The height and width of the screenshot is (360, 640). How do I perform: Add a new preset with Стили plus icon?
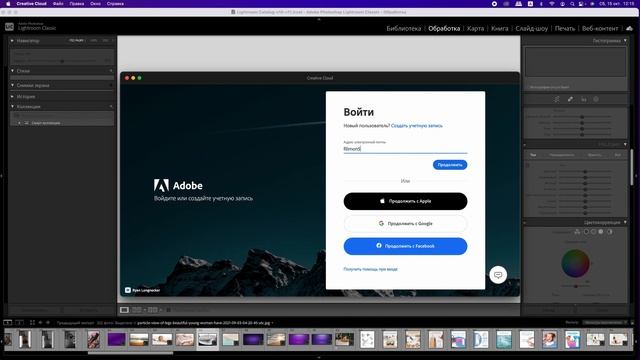pyautogui.click(x=111, y=71)
